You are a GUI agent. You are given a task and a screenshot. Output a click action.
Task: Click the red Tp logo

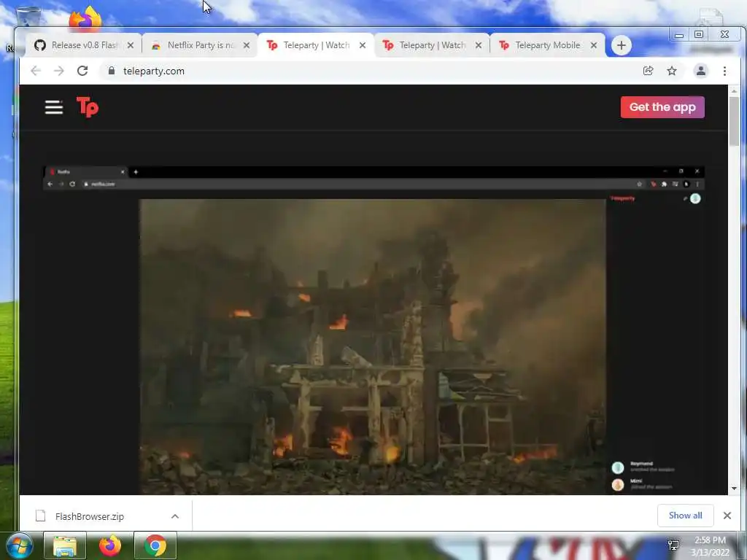point(88,106)
